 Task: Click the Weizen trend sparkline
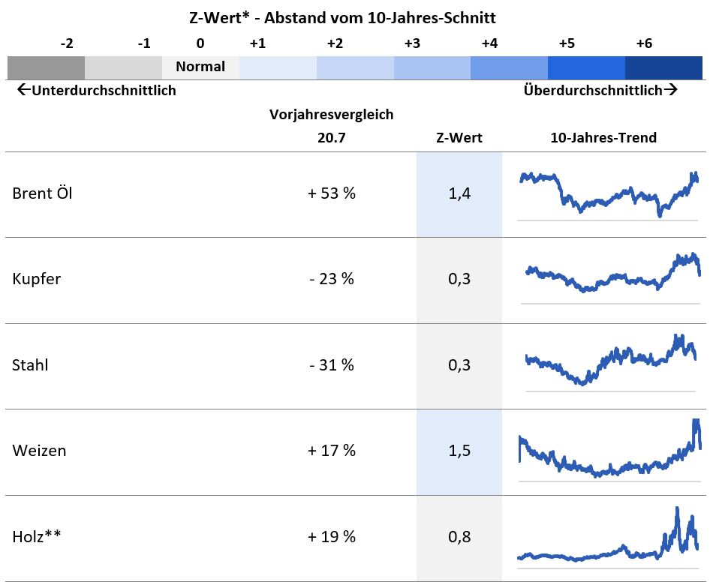pyautogui.click(x=609, y=451)
